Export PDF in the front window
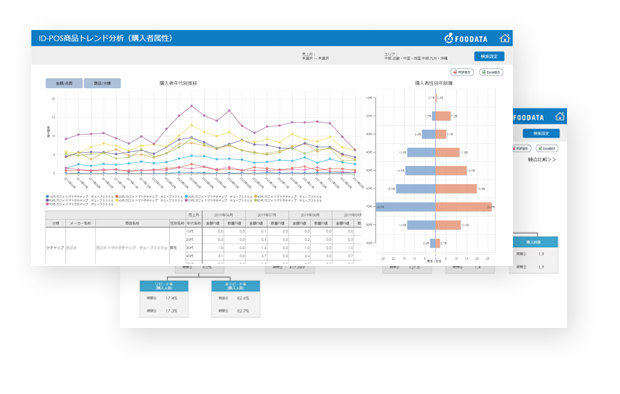This screenshot has height=394, width=620. 462,72
